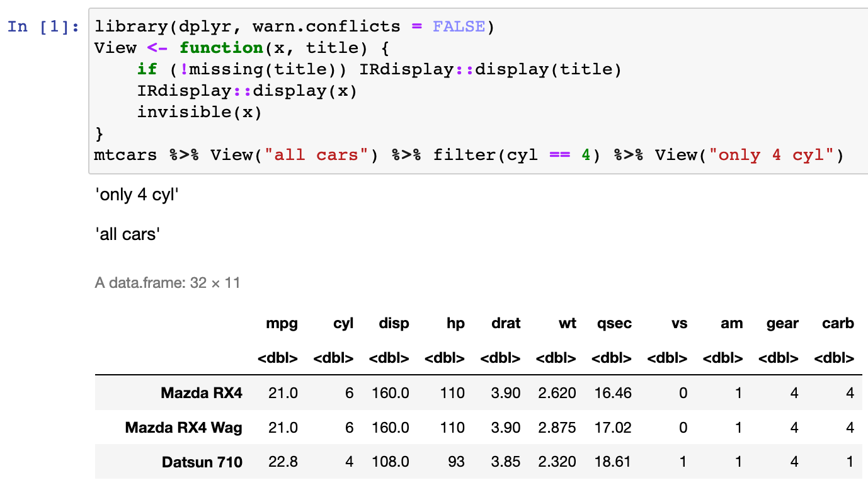Select the drat column header
This screenshot has width=868, height=485.
click(505, 323)
